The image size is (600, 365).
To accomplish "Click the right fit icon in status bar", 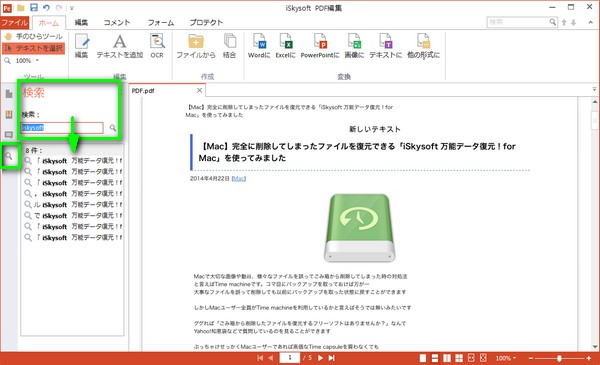I will [x=483, y=358].
